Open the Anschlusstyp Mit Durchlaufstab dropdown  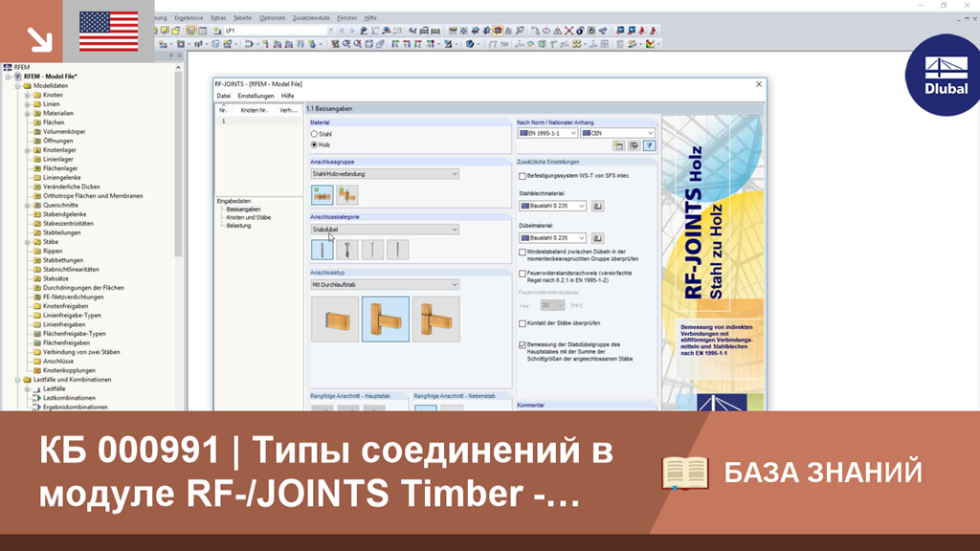point(385,284)
